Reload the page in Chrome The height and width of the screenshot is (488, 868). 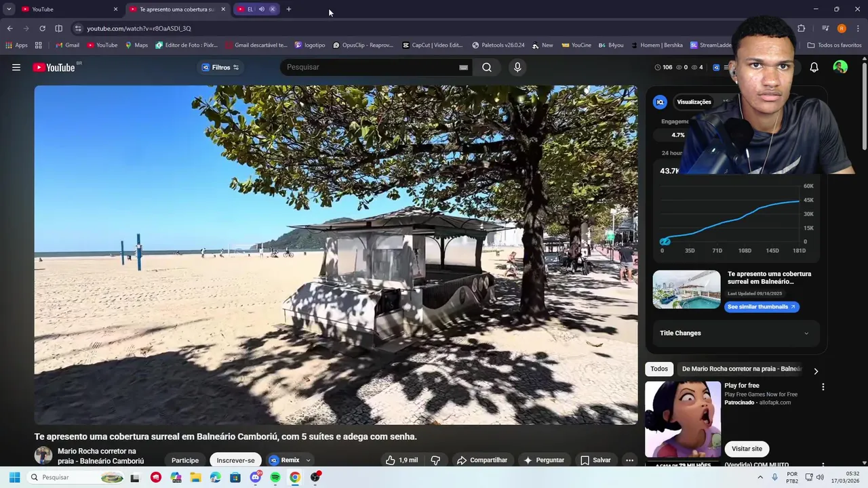42,28
